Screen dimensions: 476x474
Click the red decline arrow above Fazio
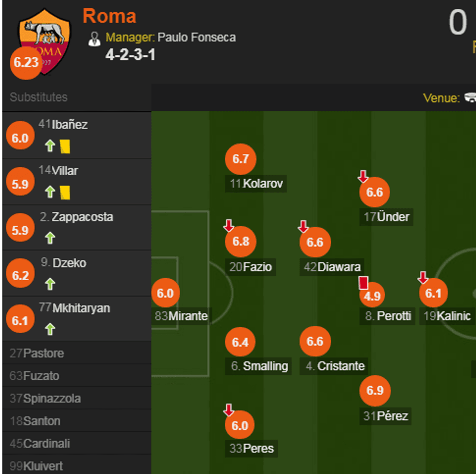(228, 226)
